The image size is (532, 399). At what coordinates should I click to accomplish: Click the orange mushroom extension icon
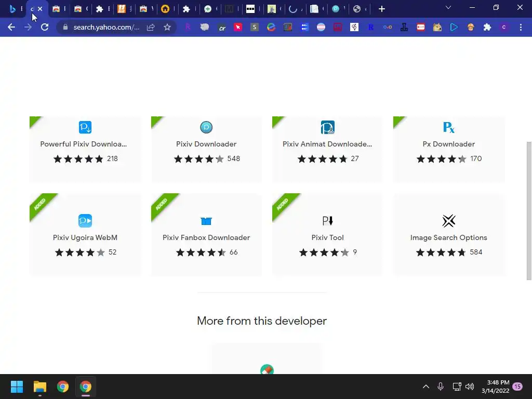(x=471, y=27)
